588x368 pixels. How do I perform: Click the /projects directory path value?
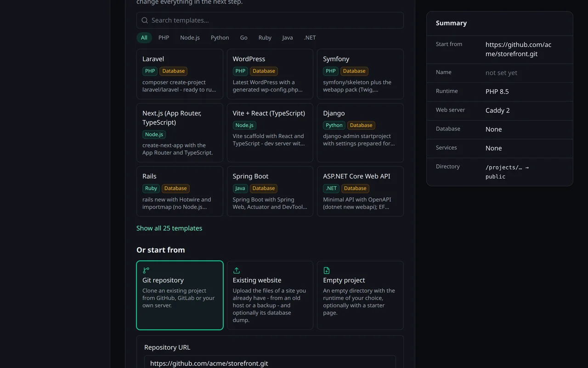point(507,172)
